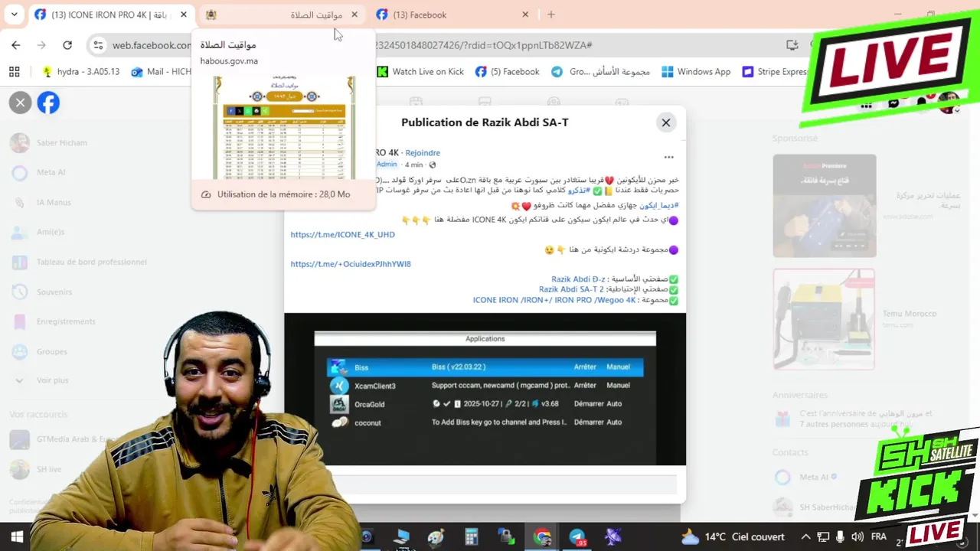Viewport: 980px width, 551px height.
Task: Open the ICONE IRON /IRON+/ IRON PRO group link
Action: coord(554,300)
